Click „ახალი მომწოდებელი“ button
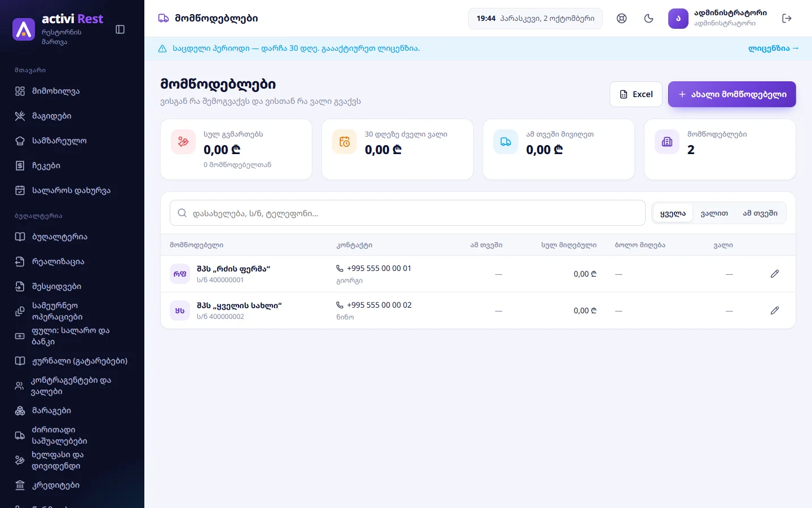Image resolution: width=812 pixels, height=508 pixels. click(732, 94)
